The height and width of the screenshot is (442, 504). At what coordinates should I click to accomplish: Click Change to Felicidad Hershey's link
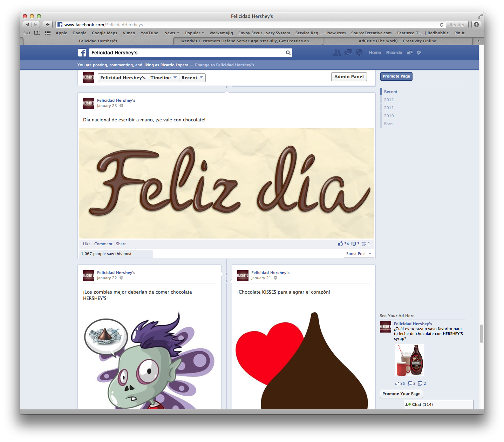coord(224,65)
